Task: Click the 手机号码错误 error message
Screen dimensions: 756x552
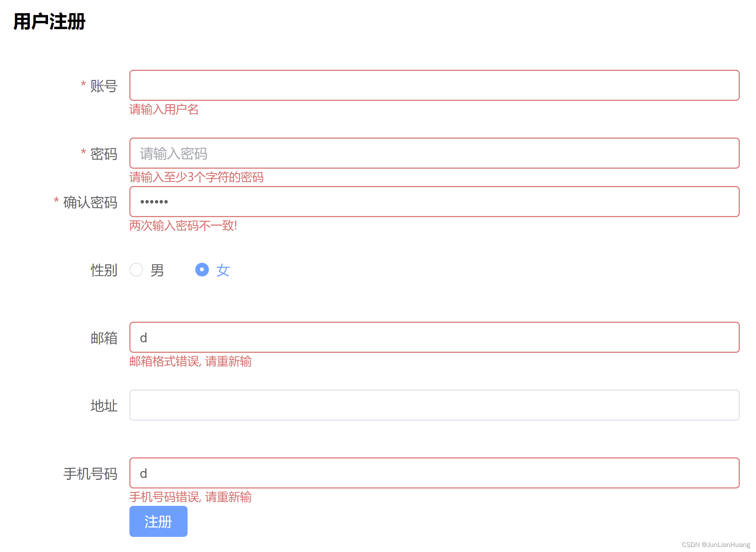Action: (190, 497)
